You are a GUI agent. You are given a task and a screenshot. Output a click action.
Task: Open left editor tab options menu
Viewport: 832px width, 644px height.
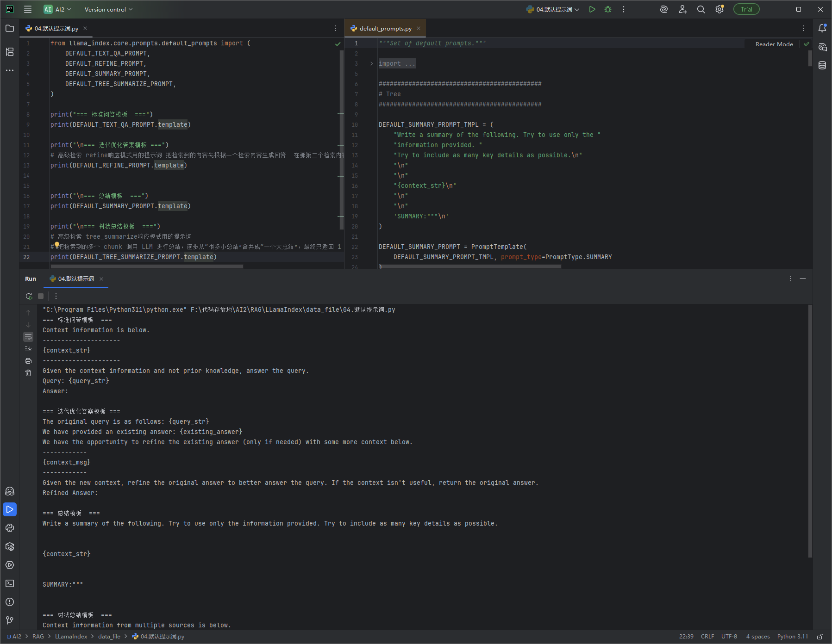point(335,28)
